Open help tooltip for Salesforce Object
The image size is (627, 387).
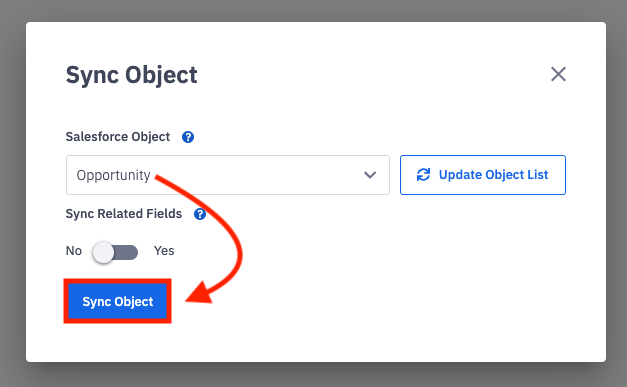pos(188,137)
